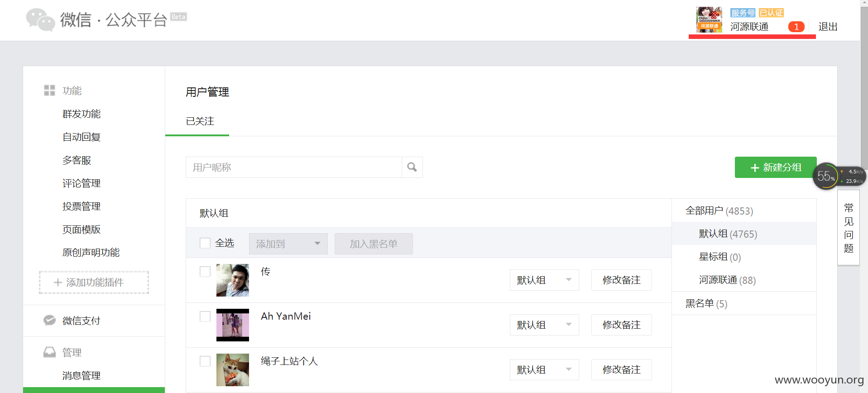The height and width of the screenshot is (393, 868).
Task: Click the 退出 logout link
Action: point(828,27)
